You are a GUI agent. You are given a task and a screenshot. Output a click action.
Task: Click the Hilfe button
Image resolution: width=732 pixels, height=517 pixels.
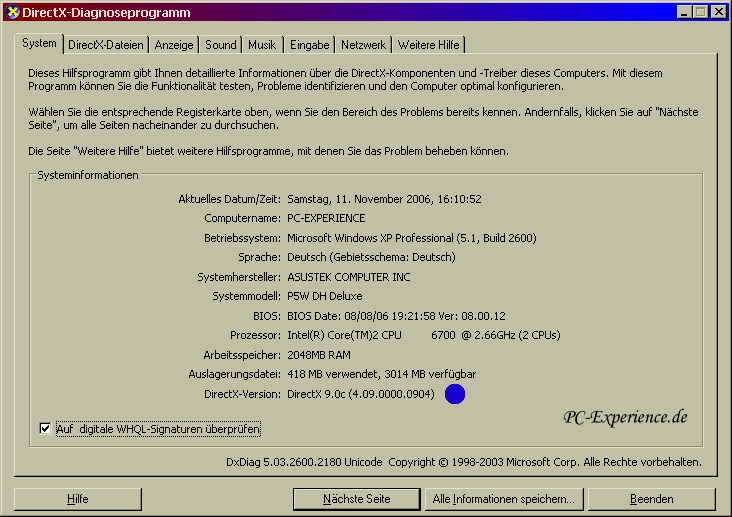click(77, 499)
